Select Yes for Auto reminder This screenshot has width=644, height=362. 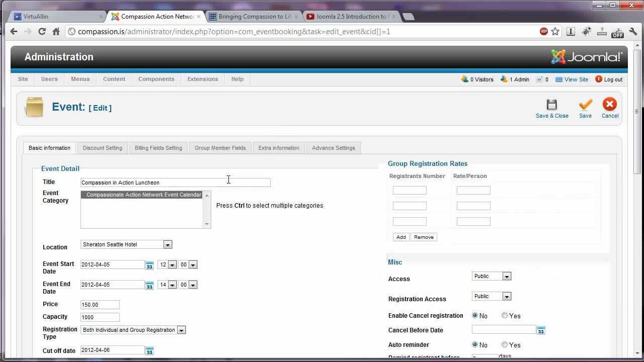coord(505,345)
